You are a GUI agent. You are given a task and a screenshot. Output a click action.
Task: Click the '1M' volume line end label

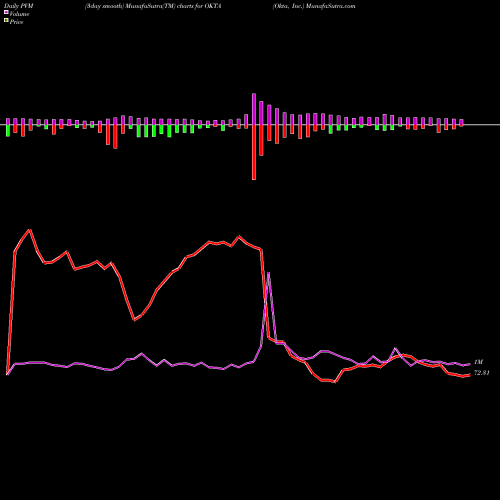tap(478, 362)
